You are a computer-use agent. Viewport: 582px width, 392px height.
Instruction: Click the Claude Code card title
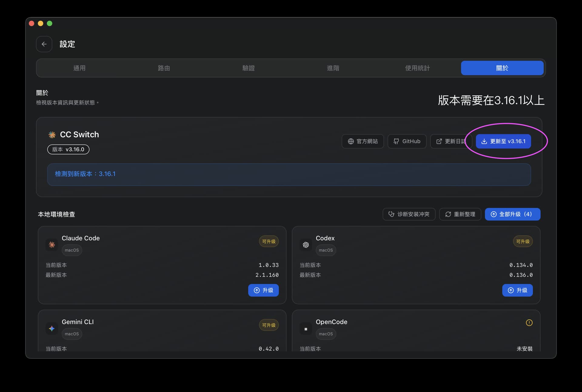pos(81,238)
